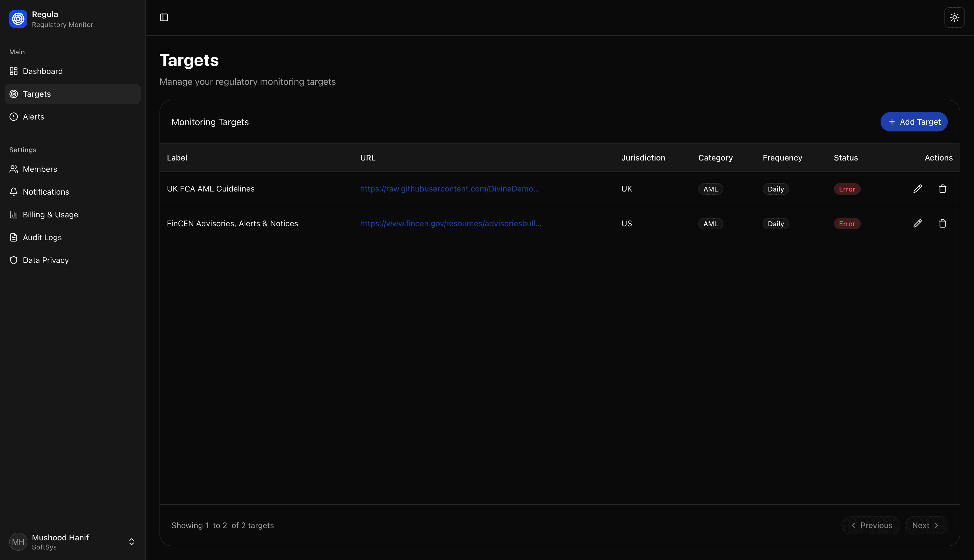
Task: Go to Alerts in sidebar
Action: point(34,117)
